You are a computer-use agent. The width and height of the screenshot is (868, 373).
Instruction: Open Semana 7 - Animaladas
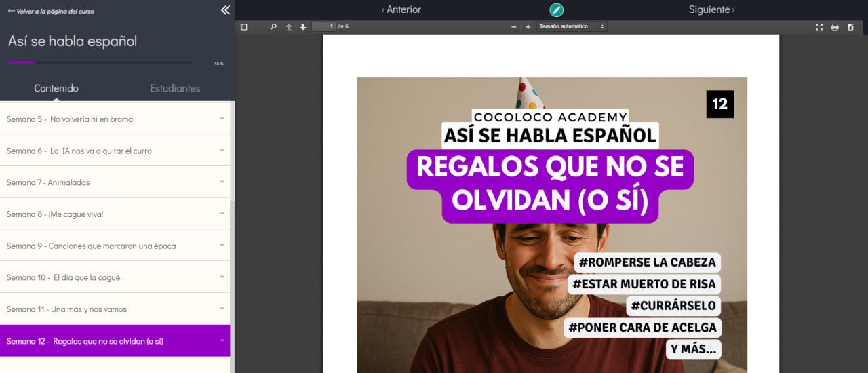115,182
